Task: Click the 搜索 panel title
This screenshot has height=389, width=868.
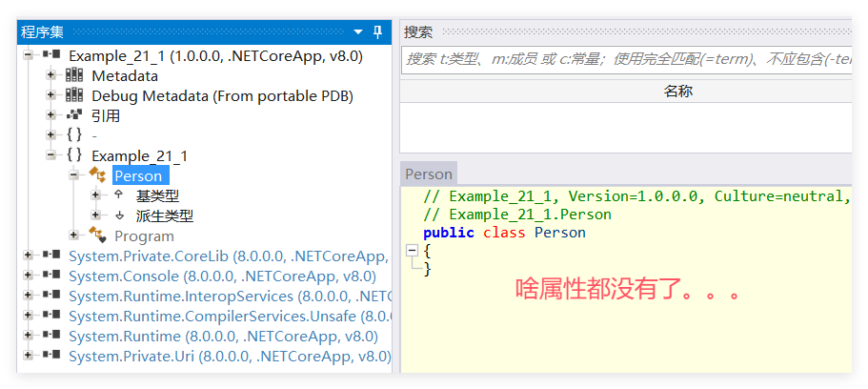Action: point(418,32)
